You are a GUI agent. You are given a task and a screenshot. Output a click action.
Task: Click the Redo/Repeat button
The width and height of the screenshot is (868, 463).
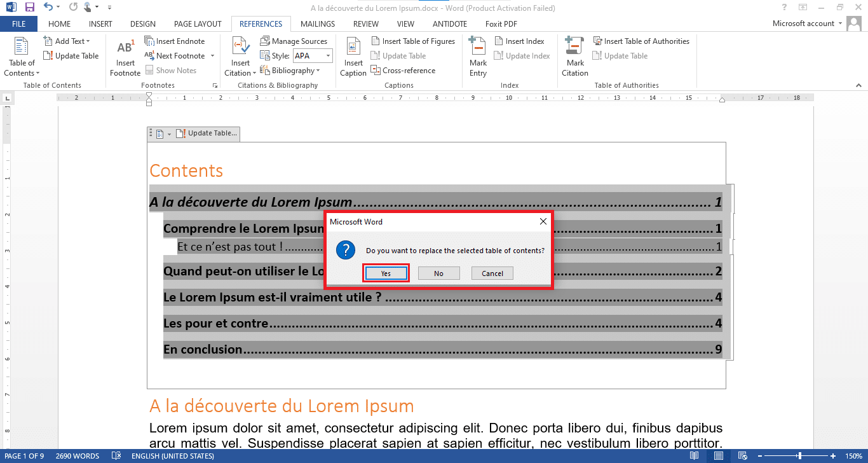[x=72, y=8]
